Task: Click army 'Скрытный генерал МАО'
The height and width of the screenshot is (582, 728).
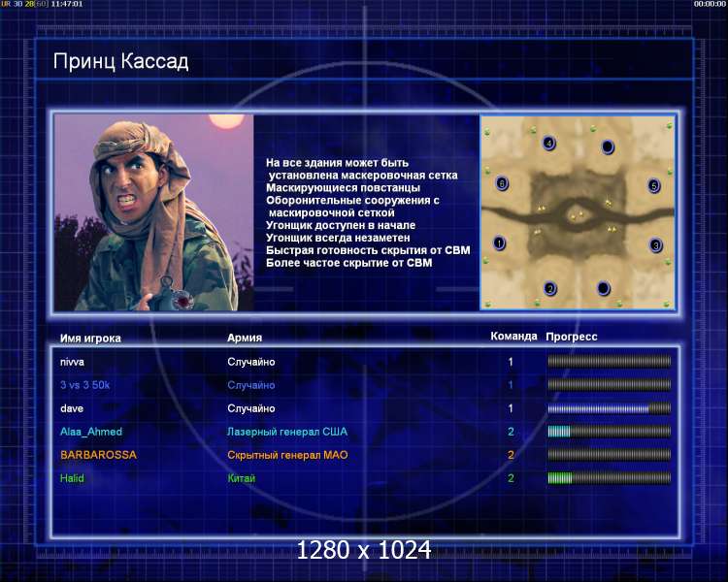Action: click(287, 455)
